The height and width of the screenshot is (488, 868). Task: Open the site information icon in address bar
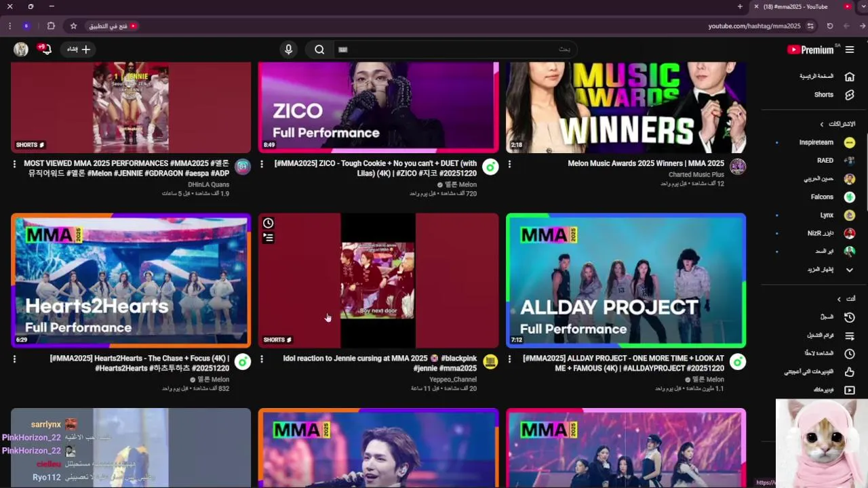[810, 26]
